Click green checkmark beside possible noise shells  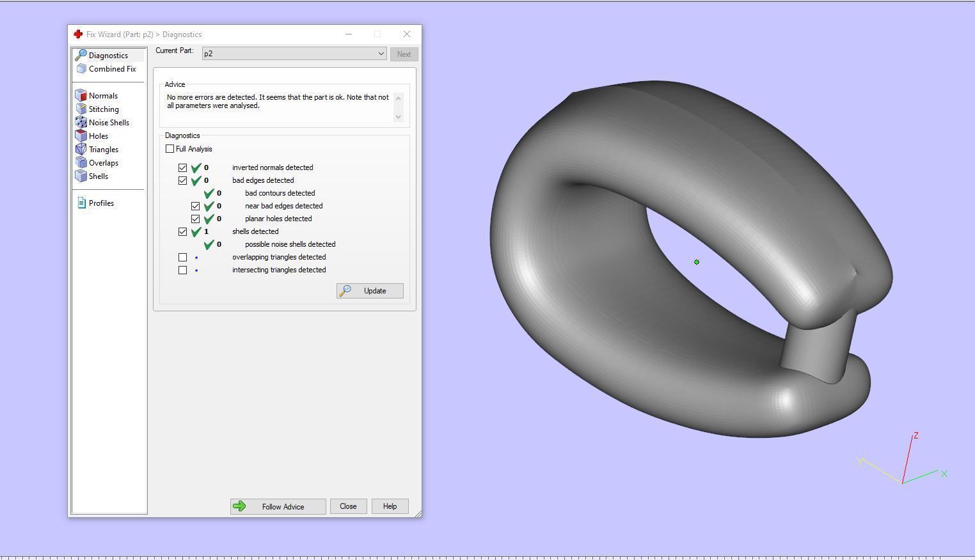(x=209, y=244)
